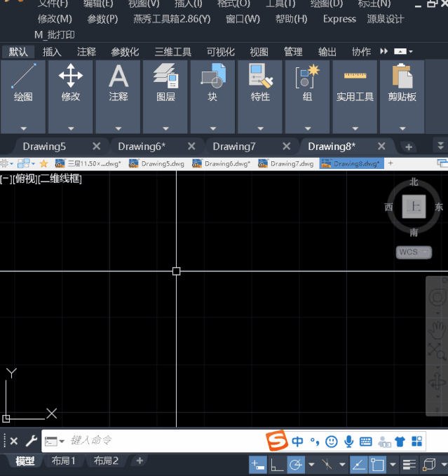Image resolution: width=448 pixels, height=476 pixels.
Task: Switch Sogou Chinese/English mode 中 icon
Action: [x=297, y=441]
